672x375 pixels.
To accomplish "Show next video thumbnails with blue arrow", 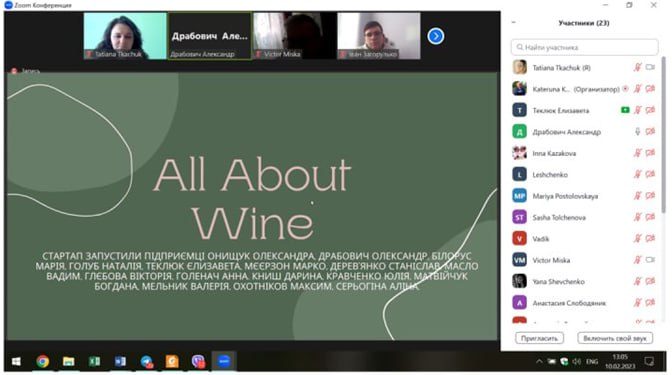I will pyautogui.click(x=435, y=36).
